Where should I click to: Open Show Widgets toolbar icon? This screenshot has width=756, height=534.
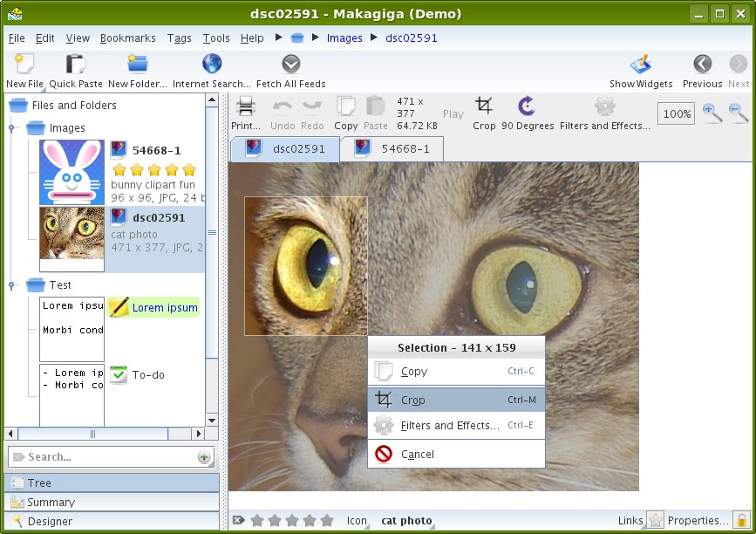[x=641, y=65]
